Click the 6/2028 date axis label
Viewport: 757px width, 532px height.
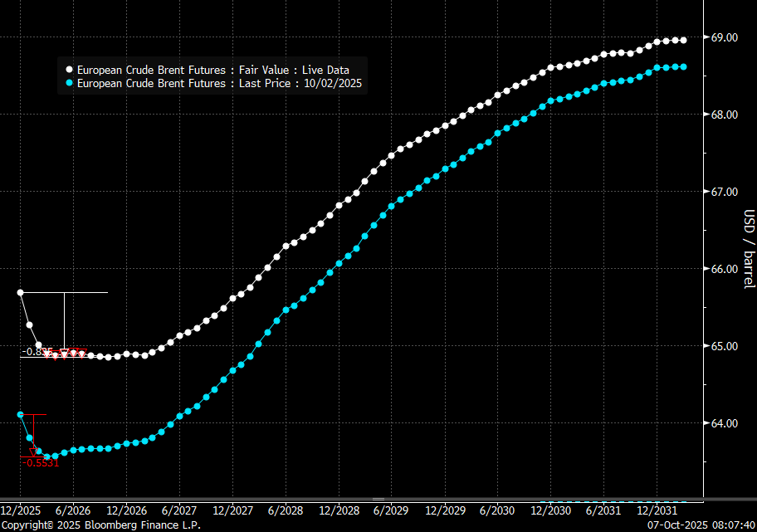click(286, 510)
